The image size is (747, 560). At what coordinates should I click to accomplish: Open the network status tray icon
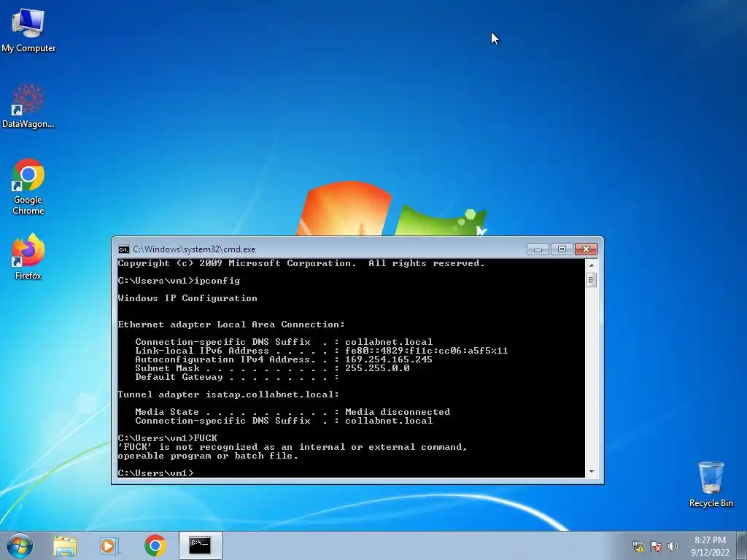[x=638, y=546]
